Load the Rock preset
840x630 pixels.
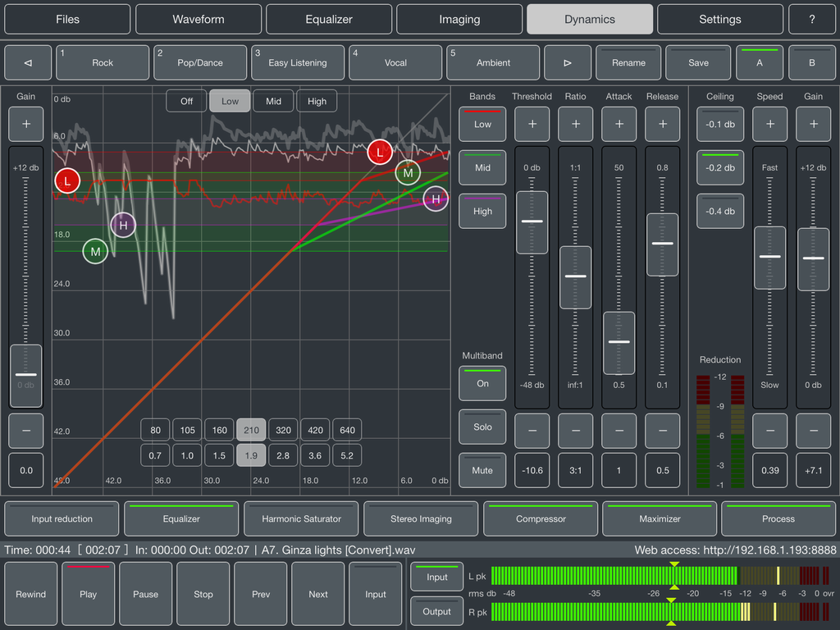103,62
